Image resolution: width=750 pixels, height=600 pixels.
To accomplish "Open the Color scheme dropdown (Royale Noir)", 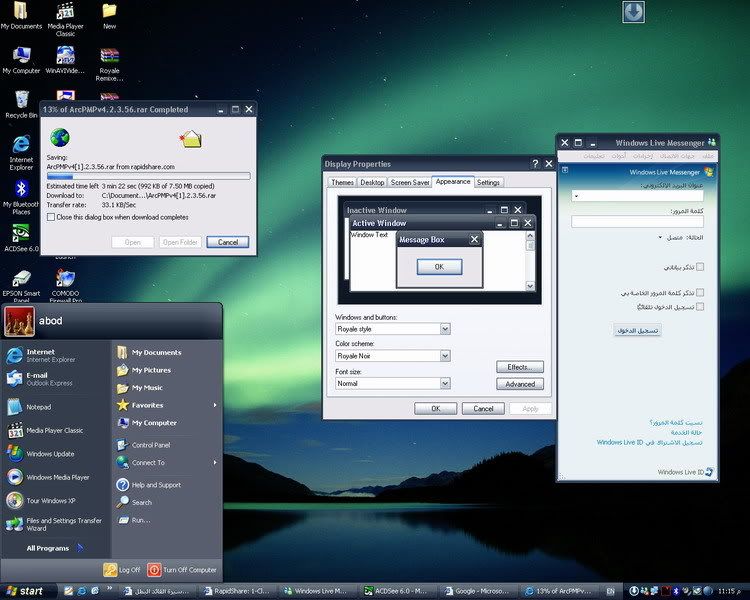I will pyautogui.click(x=445, y=356).
